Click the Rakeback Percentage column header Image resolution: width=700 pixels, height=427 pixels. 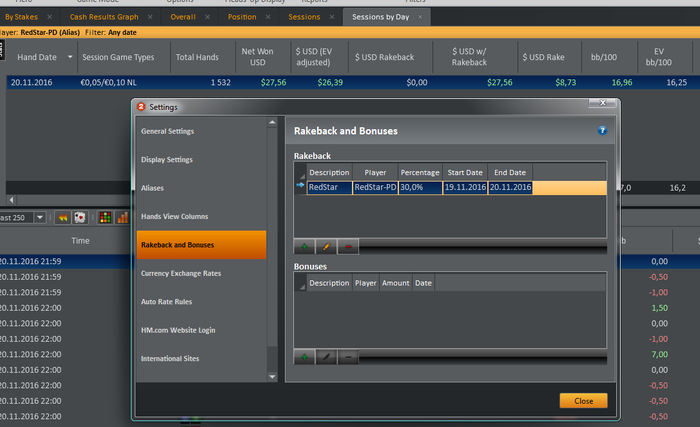click(x=420, y=172)
